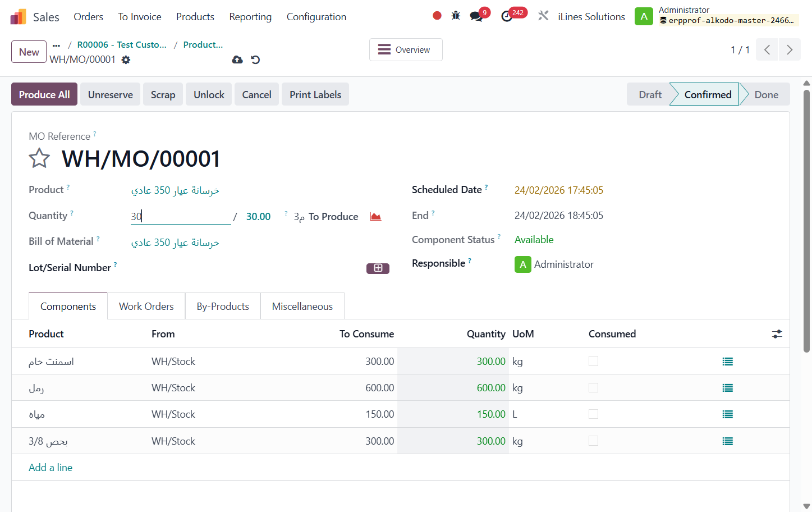Image resolution: width=812 pixels, height=512 pixels.
Task: Open the messages chat icon
Action: pos(476,16)
